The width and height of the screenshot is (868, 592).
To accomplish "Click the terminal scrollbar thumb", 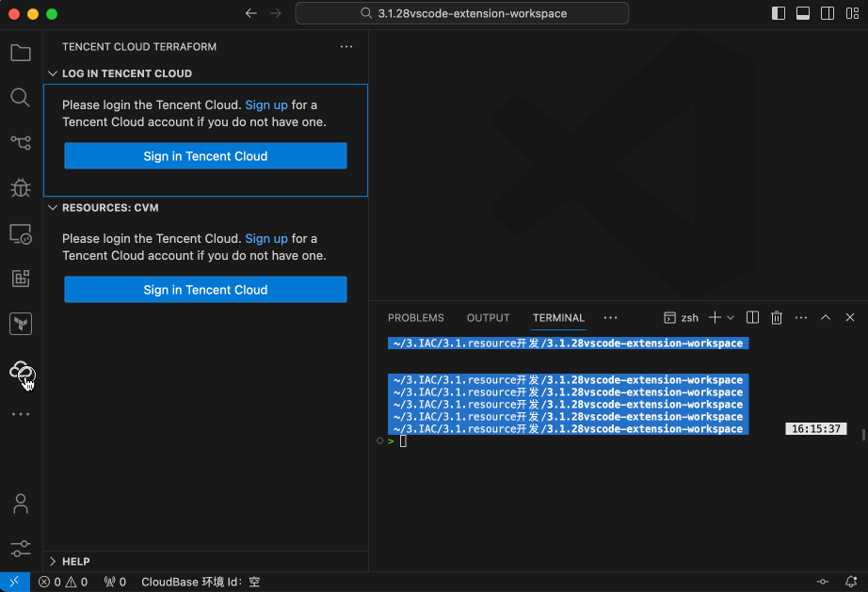I will (x=863, y=434).
